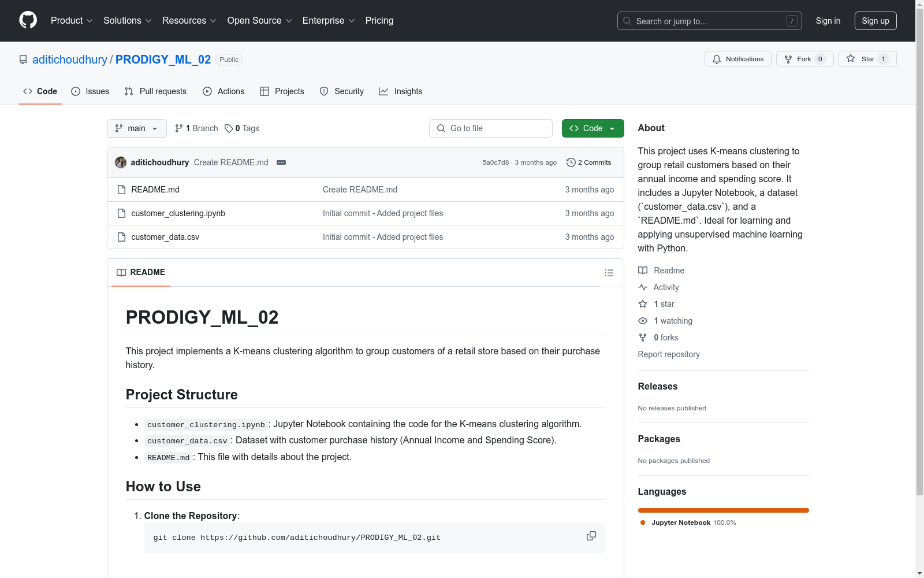
Task: View the 1 star stargazers link
Action: click(656, 304)
